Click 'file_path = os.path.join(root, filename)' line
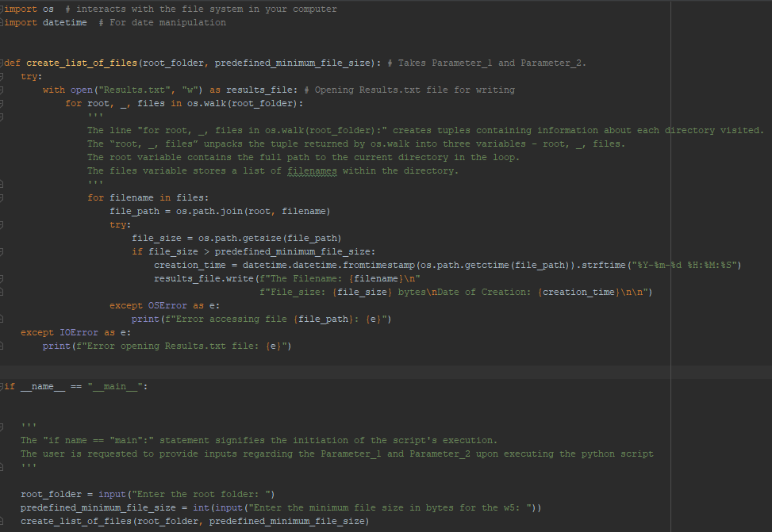This screenshot has width=772, height=532. [x=220, y=211]
